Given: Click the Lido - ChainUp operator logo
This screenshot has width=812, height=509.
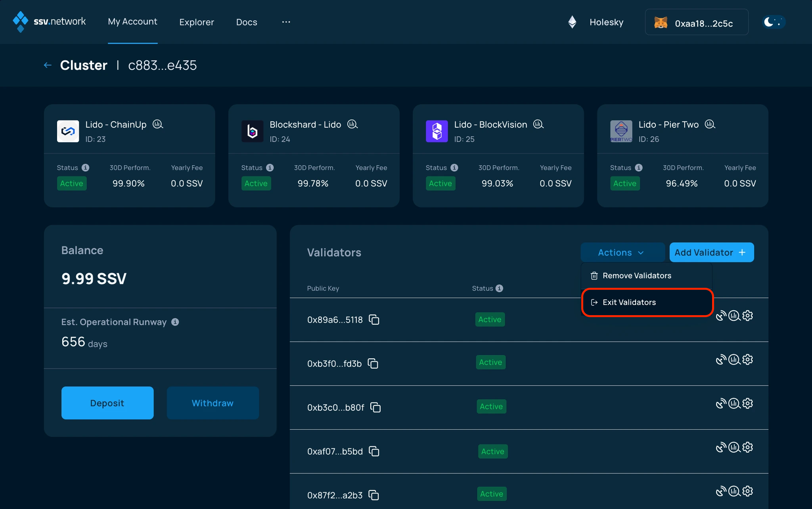Looking at the screenshot, I should point(68,131).
